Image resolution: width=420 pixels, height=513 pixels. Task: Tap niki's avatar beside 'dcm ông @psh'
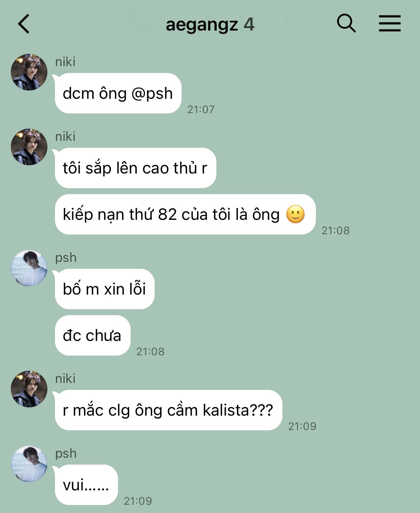[29, 72]
